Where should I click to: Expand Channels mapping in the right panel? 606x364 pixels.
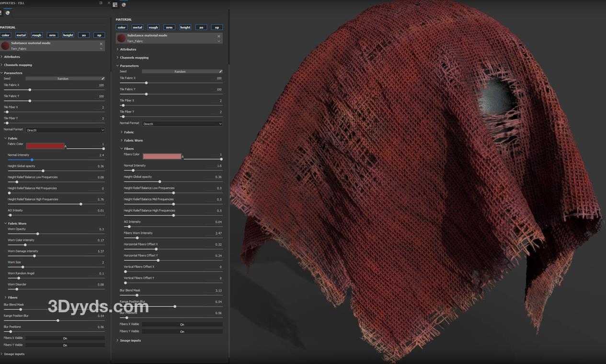click(x=134, y=57)
